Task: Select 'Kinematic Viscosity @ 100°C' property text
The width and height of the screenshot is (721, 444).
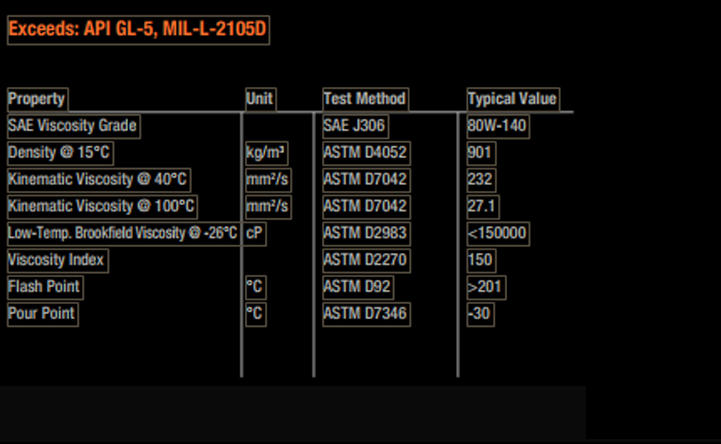Action: [x=102, y=207]
